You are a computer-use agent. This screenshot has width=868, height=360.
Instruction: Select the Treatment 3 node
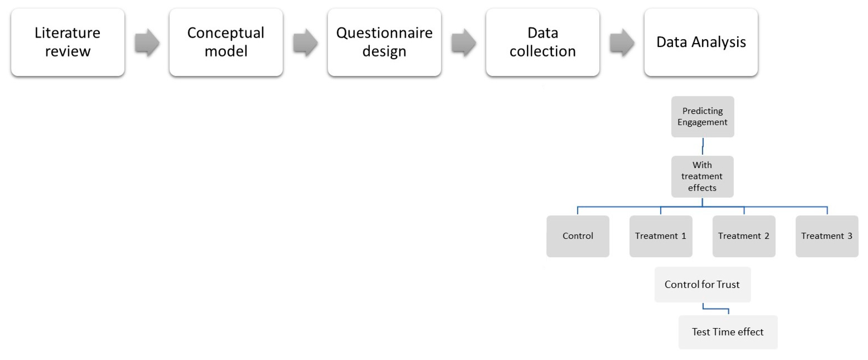click(x=827, y=236)
